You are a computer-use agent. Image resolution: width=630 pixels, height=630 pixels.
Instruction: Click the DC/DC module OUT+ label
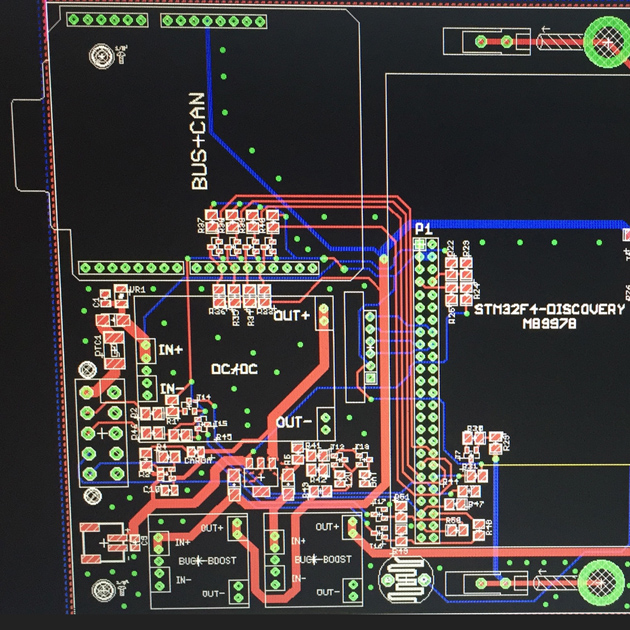click(292, 316)
